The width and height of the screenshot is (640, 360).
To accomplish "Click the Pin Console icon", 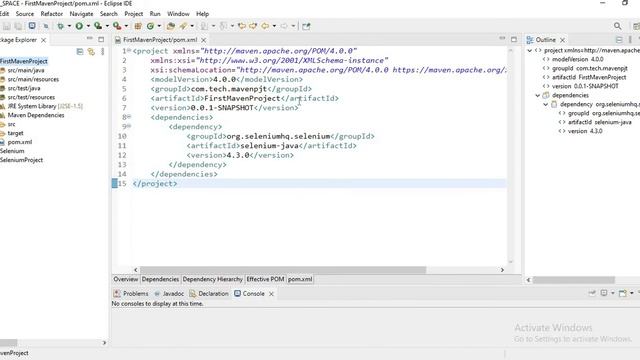I will (592, 293).
